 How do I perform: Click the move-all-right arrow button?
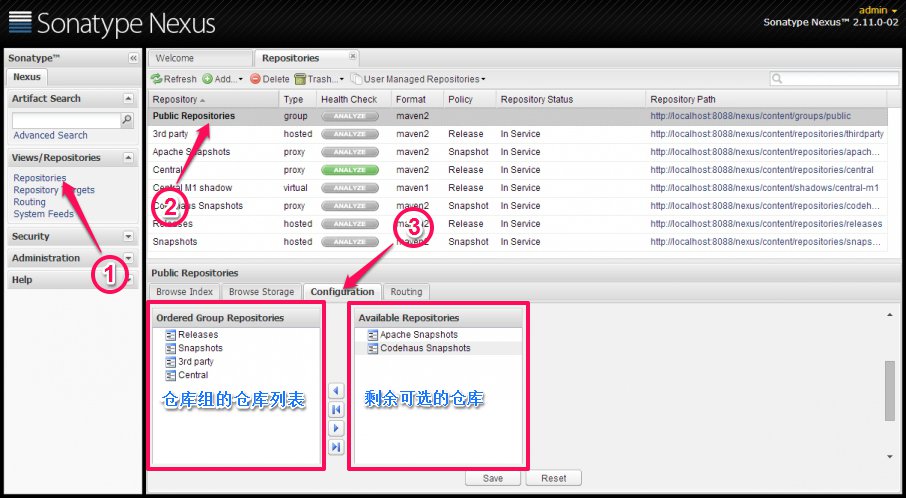[x=336, y=447]
